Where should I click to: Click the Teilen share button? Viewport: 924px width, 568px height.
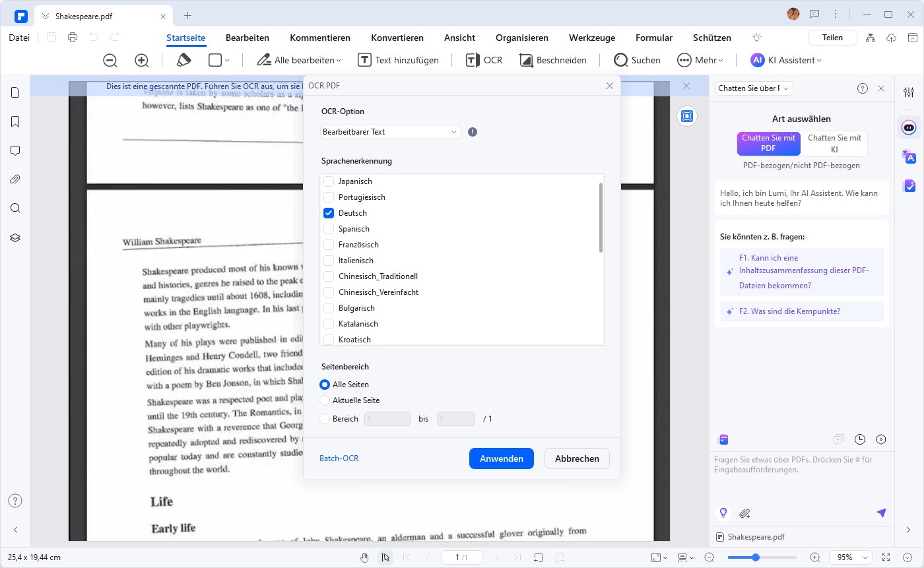(x=833, y=38)
